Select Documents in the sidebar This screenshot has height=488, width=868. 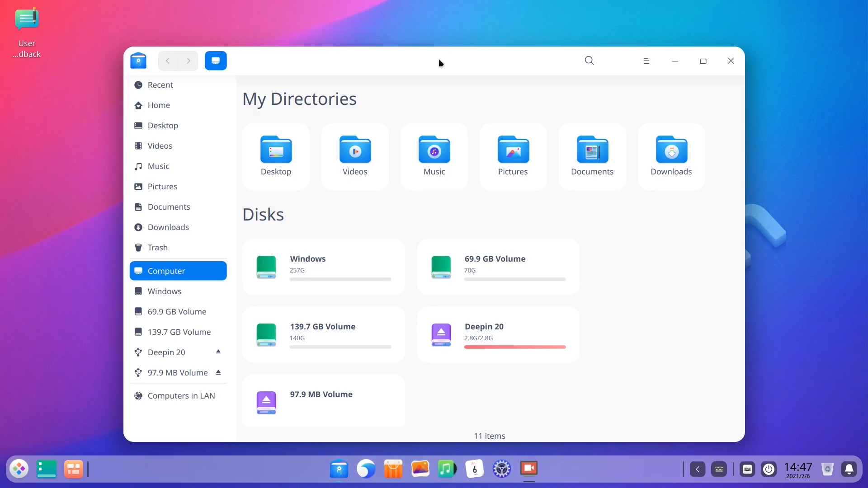[x=169, y=206]
